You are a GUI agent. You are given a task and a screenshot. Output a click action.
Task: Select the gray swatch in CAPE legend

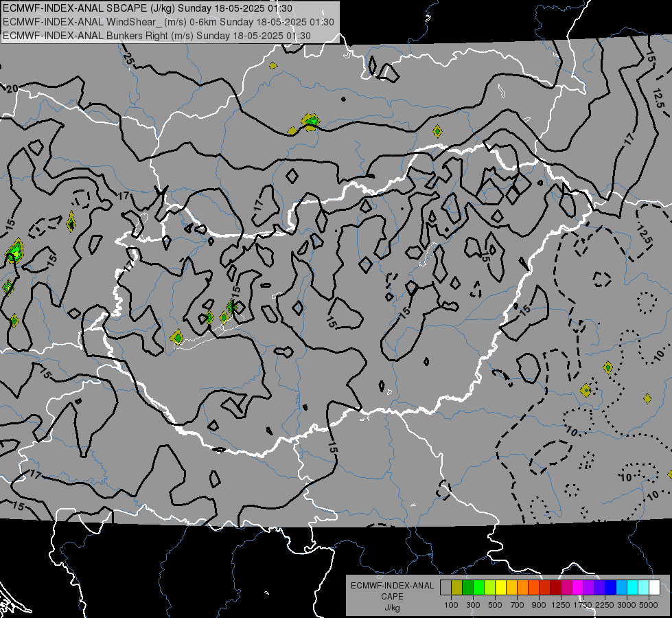(445, 587)
